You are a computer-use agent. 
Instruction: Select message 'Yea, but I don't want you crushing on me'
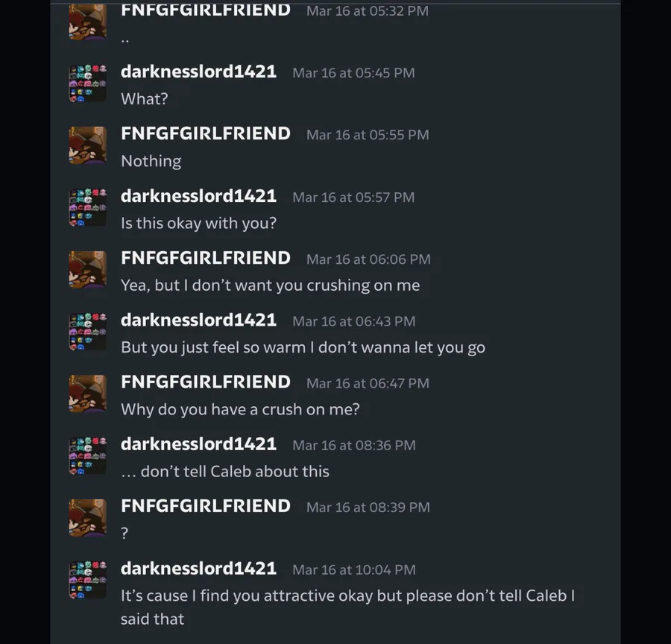(271, 285)
